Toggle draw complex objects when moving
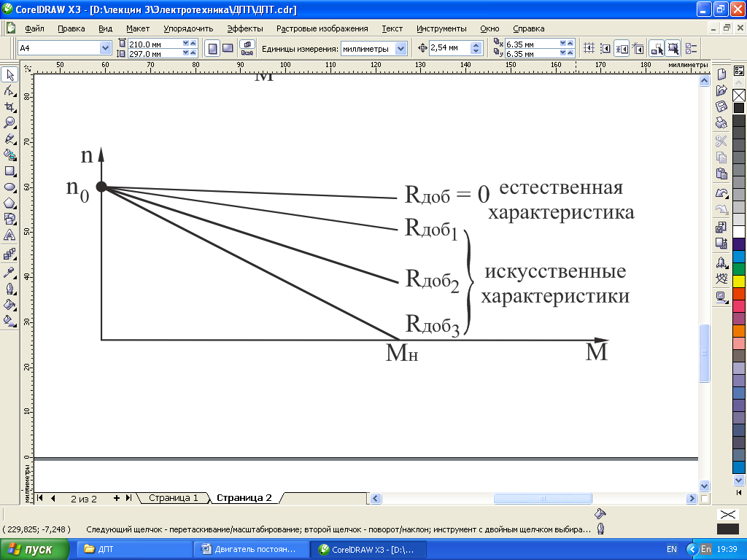This screenshot has width=747, height=560. click(657, 48)
